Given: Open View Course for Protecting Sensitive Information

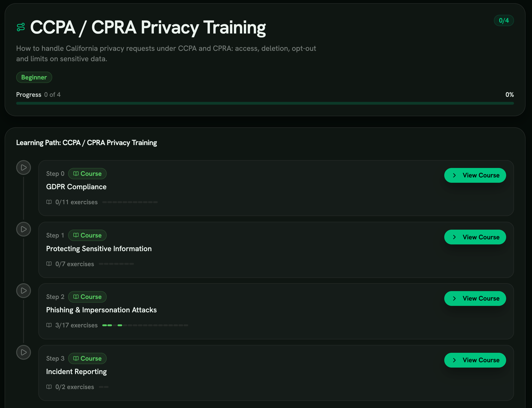Looking at the screenshot, I should tap(475, 237).
